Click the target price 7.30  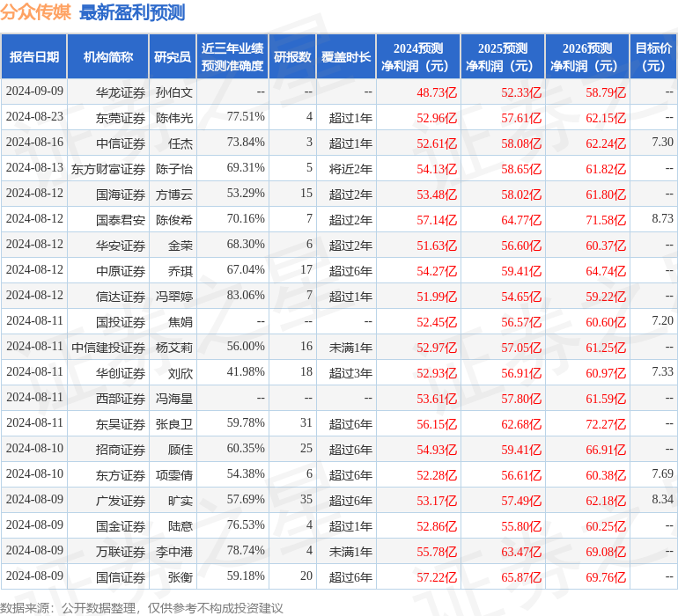[x=662, y=142]
